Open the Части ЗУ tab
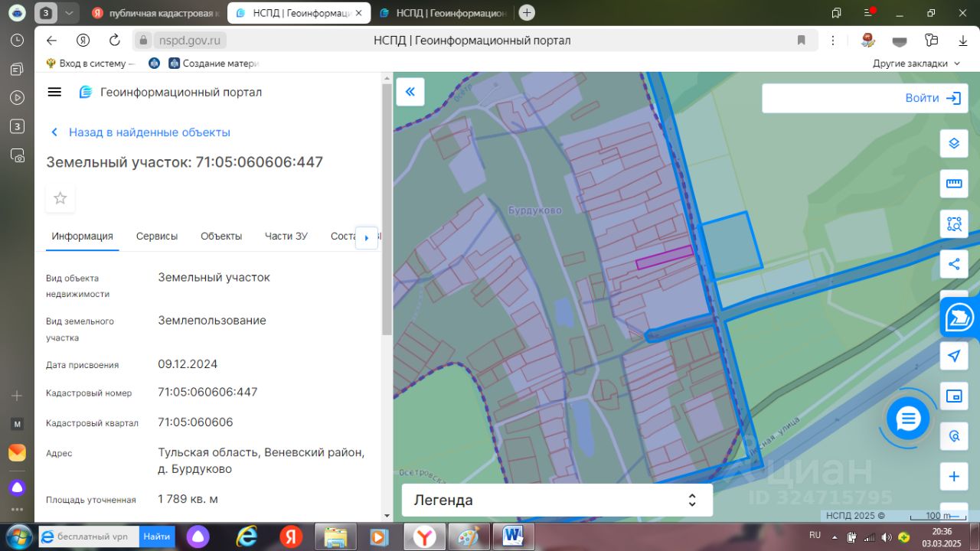The width and height of the screenshot is (980, 551). click(x=286, y=236)
